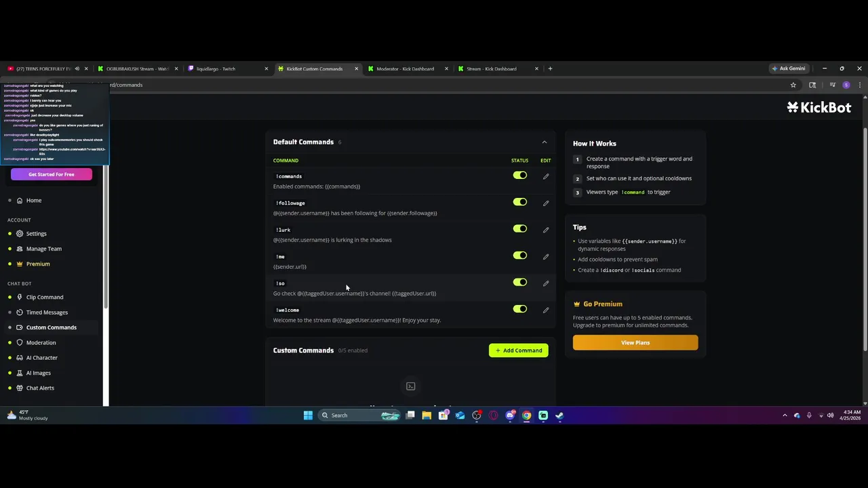Image resolution: width=868 pixels, height=488 pixels.
Task: Click the Ask Gemini button
Action: coord(789,68)
